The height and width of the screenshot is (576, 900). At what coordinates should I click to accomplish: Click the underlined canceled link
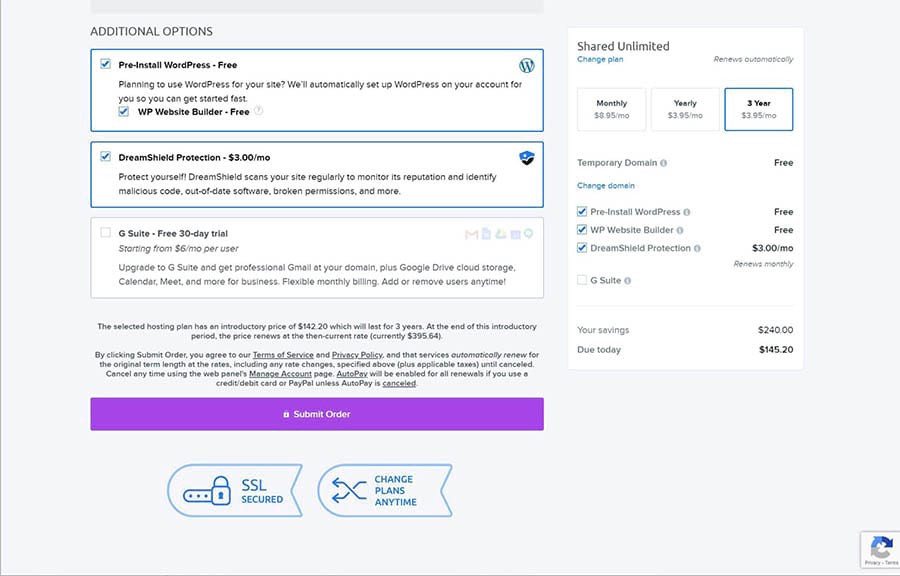click(399, 383)
